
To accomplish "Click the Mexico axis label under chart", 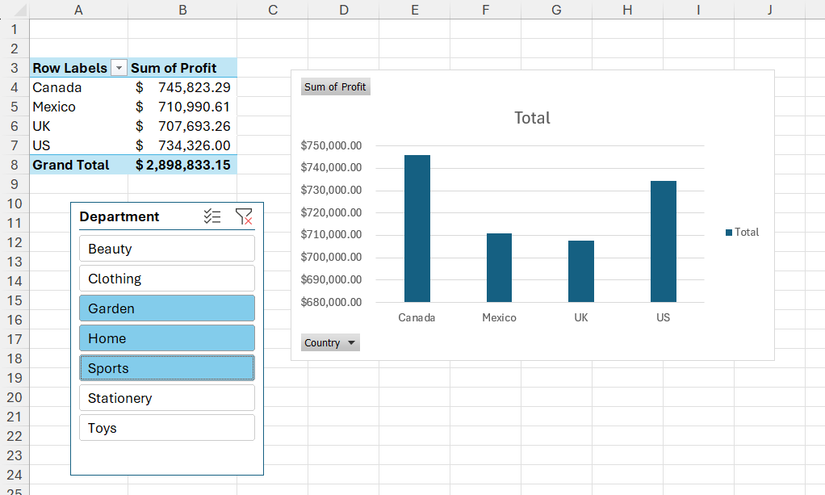I will [x=499, y=318].
